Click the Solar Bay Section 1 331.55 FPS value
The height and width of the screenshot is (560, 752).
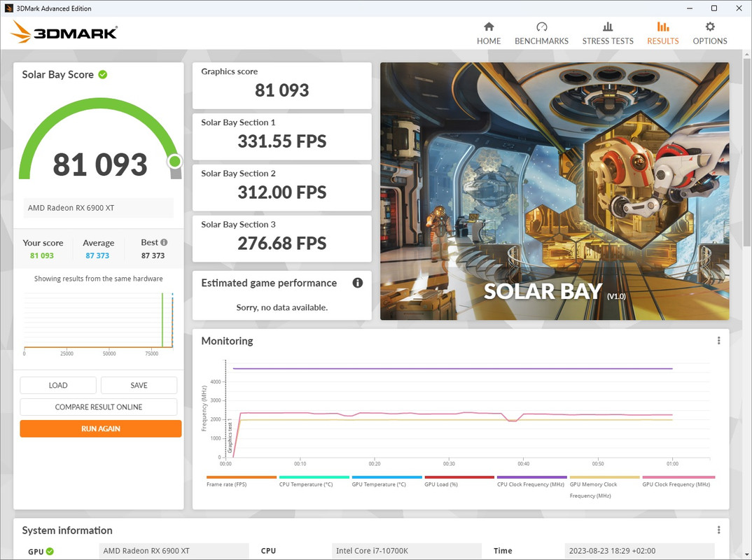click(x=282, y=141)
